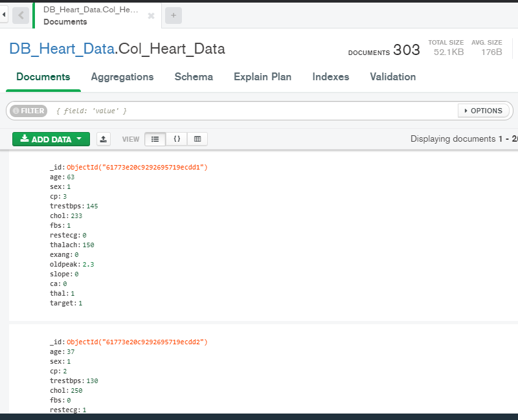Open a new tab with plus button
The image size is (518, 420).
tap(174, 15)
